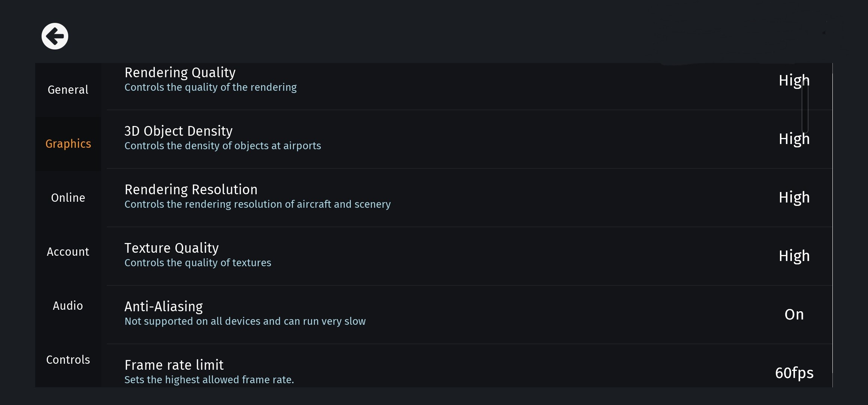Click the Rendering Quality setting title
The width and height of the screenshot is (868, 405).
click(180, 72)
